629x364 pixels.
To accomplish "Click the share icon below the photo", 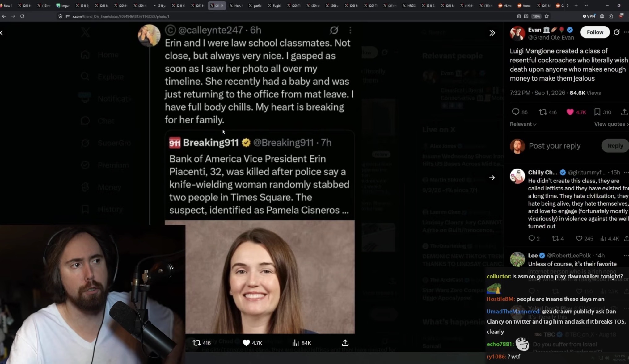I will [x=345, y=343].
